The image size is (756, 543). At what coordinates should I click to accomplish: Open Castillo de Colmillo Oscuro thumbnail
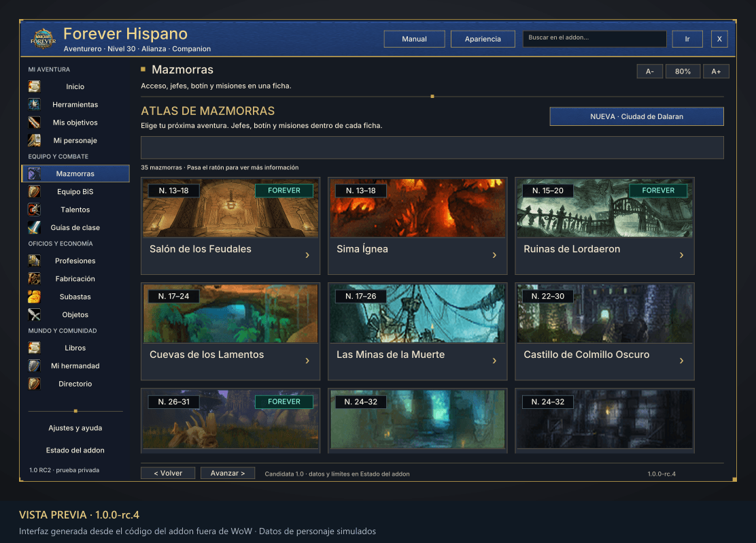coord(604,314)
